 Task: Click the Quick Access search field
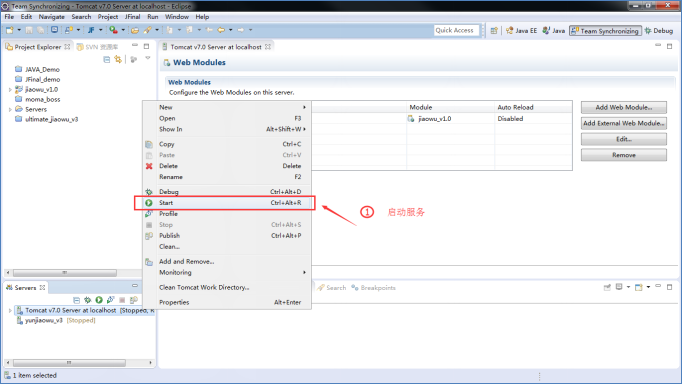[456, 30]
